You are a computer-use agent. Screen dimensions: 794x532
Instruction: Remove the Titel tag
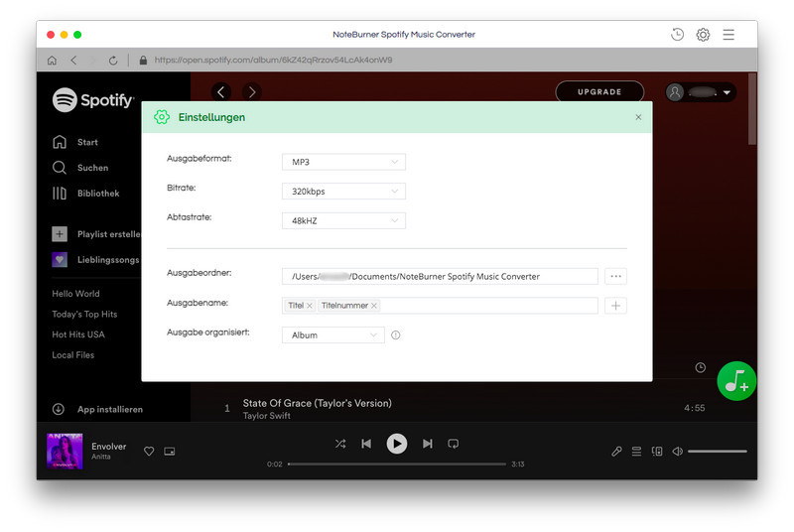click(x=310, y=306)
